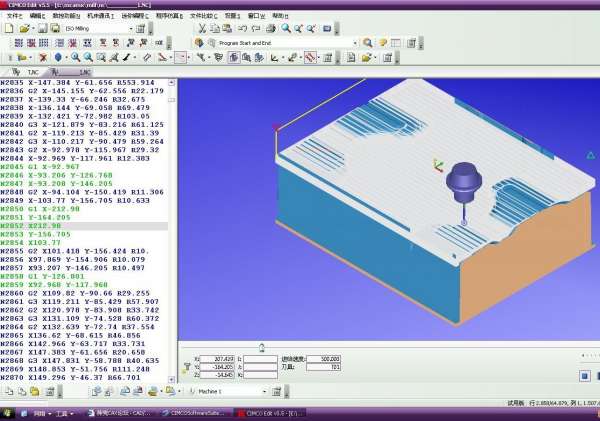This screenshot has width=600, height=421.
Task: Select NC line N2870 X149.296
Action: coord(75,377)
